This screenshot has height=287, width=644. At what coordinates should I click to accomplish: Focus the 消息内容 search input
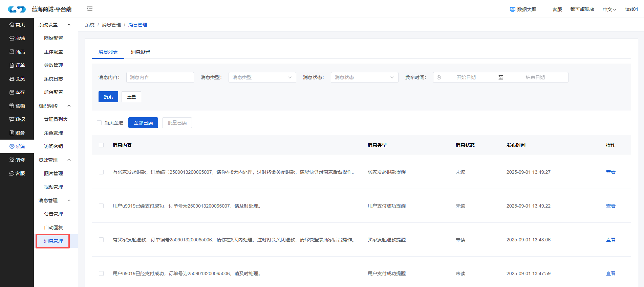160,77
